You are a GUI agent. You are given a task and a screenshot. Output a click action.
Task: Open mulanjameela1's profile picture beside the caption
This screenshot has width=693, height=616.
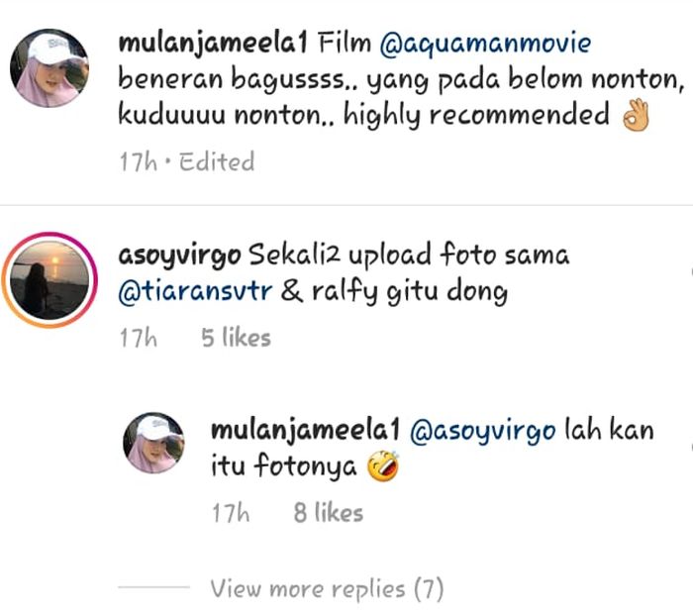pyautogui.click(x=49, y=68)
